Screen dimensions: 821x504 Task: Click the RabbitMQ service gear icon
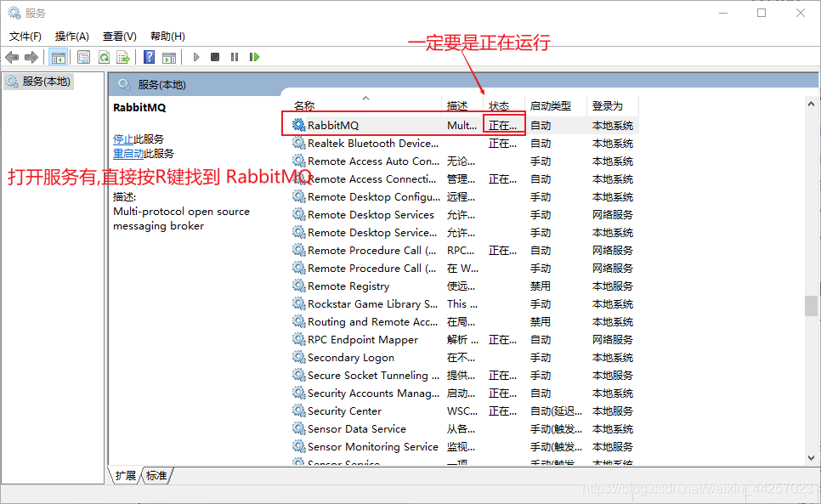[x=298, y=125]
